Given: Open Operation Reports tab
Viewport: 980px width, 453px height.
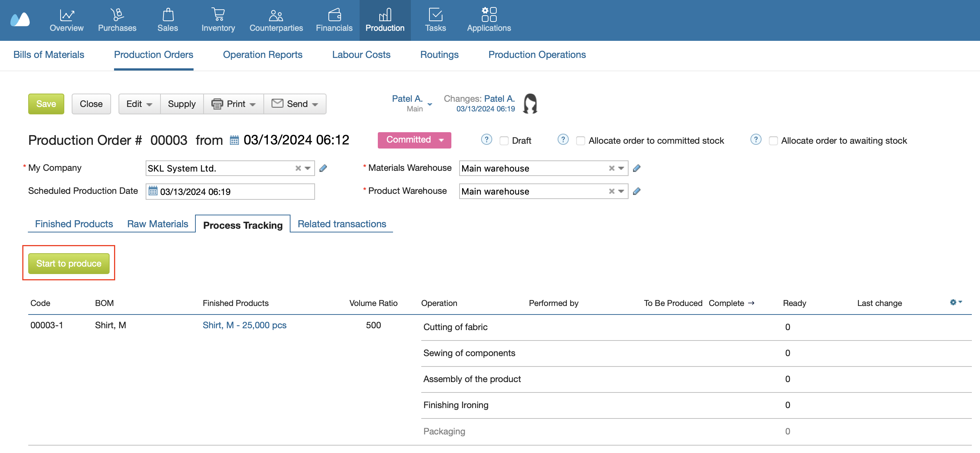Looking at the screenshot, I should tap(263, 55).
